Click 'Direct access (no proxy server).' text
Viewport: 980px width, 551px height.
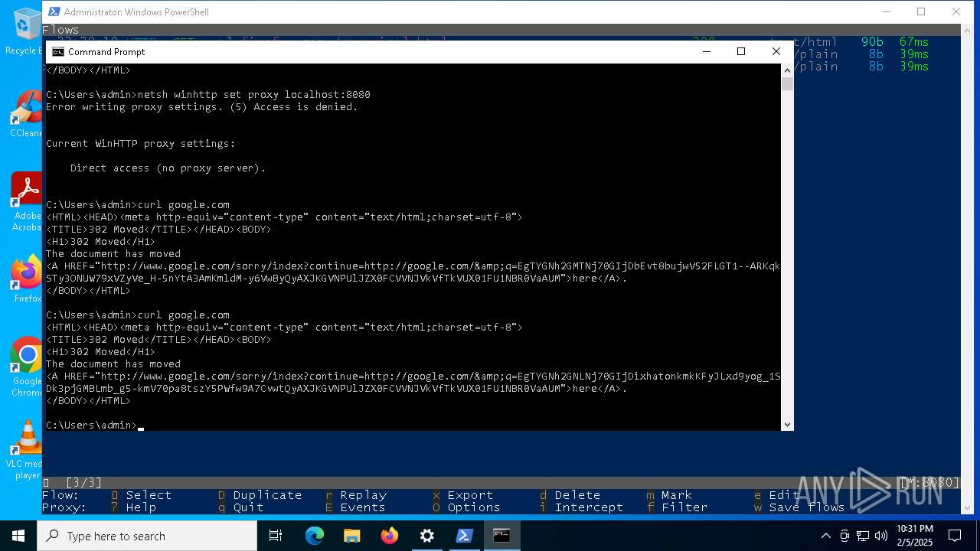click(x=168, y=168)
